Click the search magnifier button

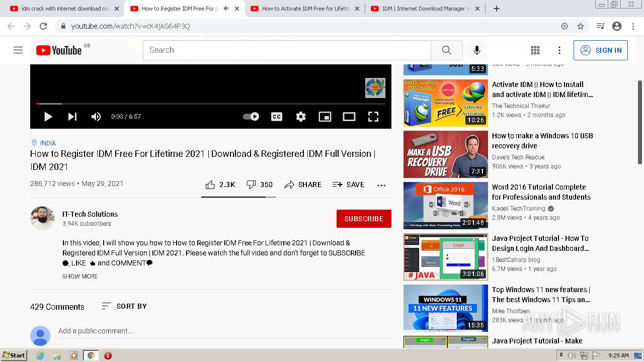tap(447, 50)
